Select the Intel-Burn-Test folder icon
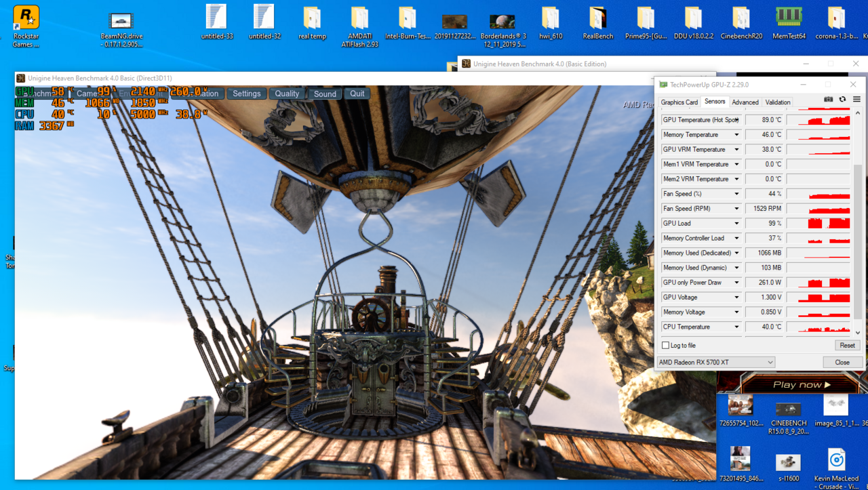Viewport: 868px width, 490px height. coord(408,23)
